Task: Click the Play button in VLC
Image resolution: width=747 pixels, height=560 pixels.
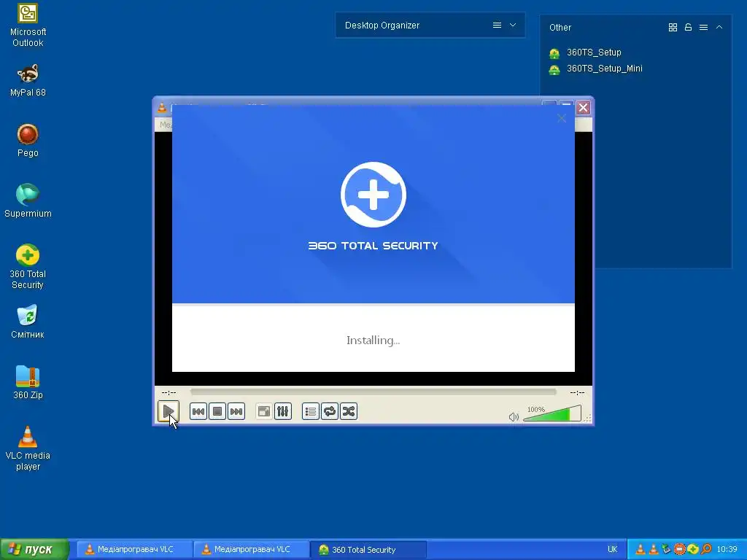Action: pyautogui.click(x=169, y=411)
